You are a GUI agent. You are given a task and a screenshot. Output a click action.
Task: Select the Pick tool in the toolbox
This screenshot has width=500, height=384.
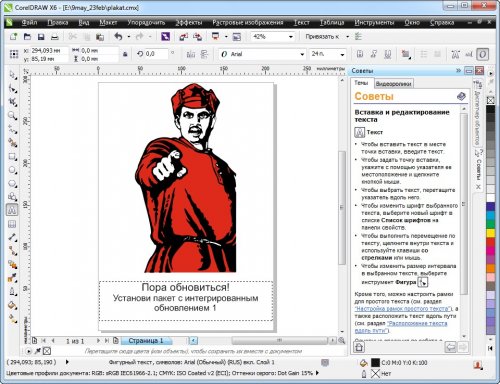point(13,75)
